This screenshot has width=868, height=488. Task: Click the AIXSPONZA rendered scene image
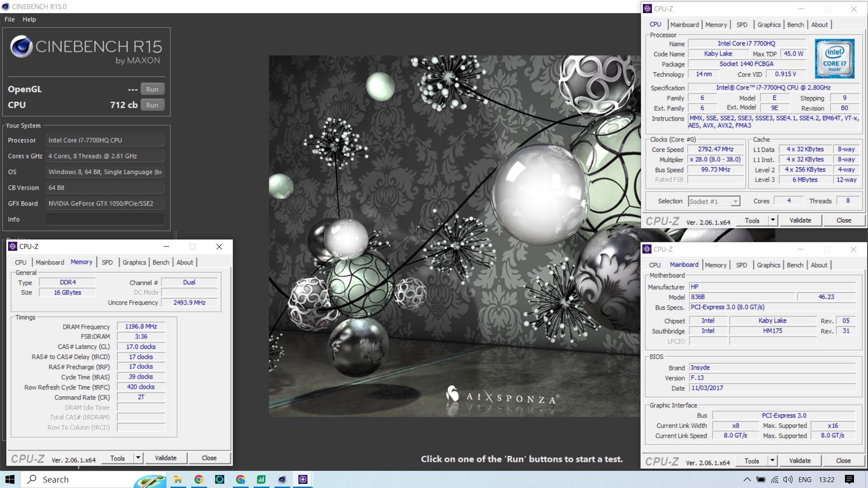coord(454,236)
